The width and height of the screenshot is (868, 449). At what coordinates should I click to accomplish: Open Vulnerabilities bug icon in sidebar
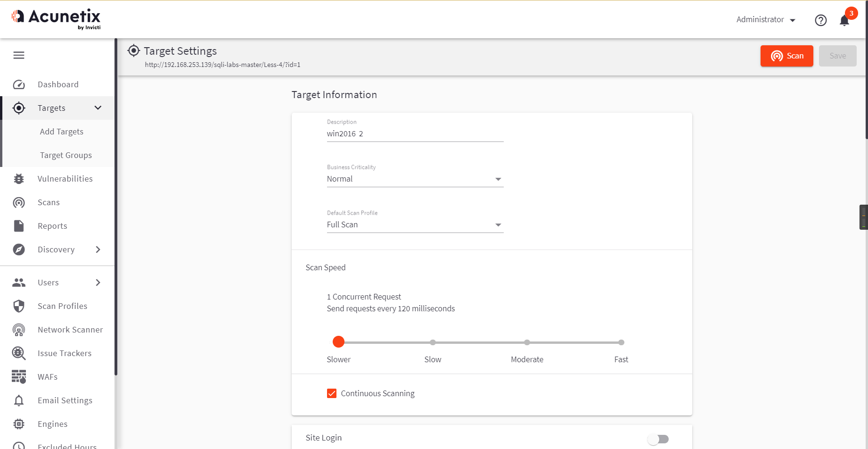[19, 179]
